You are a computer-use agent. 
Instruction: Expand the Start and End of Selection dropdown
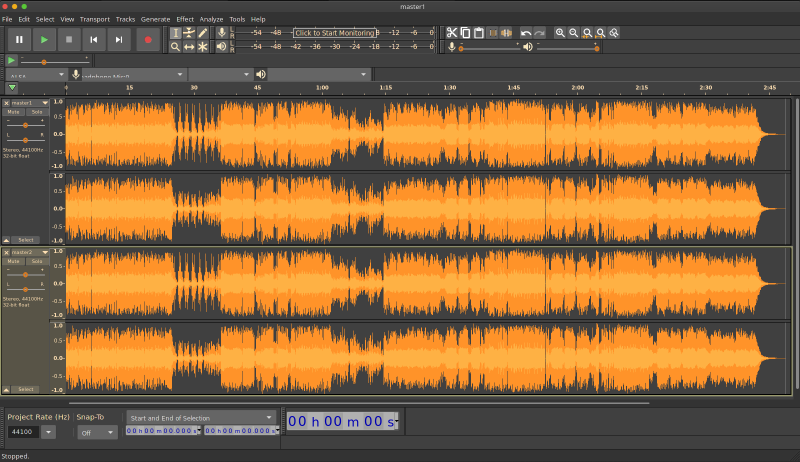click(200, 417)
